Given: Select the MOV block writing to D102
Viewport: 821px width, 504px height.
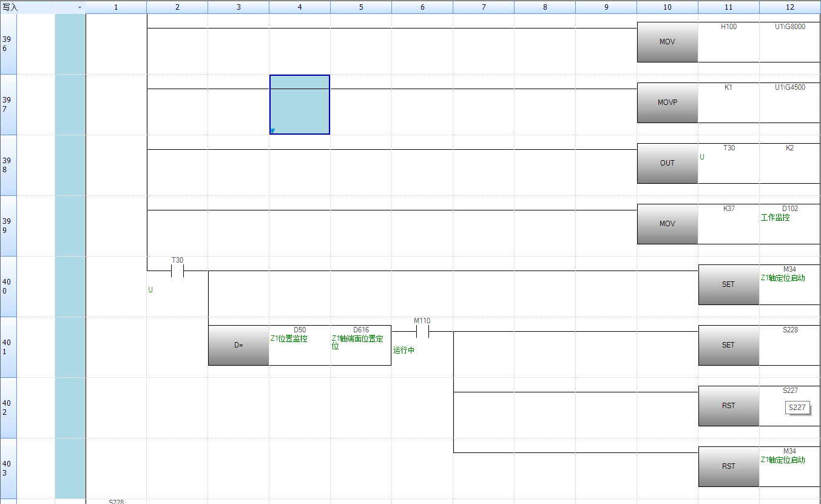Looking at the screenshot, I should pos(667,224).
